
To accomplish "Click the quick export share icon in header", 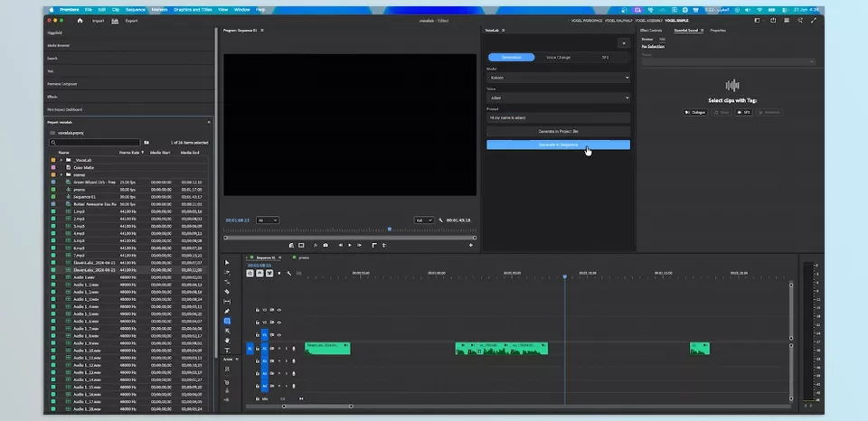I will pos(773,21).
